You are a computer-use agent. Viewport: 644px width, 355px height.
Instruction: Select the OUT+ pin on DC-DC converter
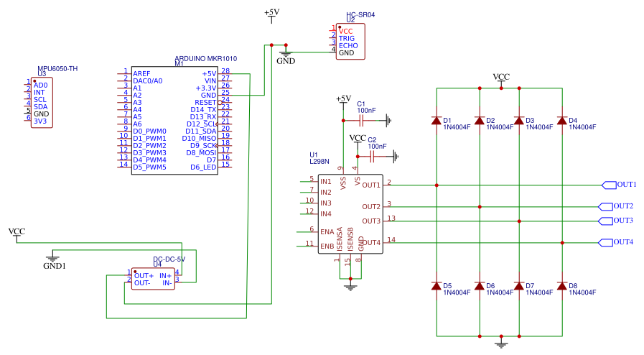[144, 276]
